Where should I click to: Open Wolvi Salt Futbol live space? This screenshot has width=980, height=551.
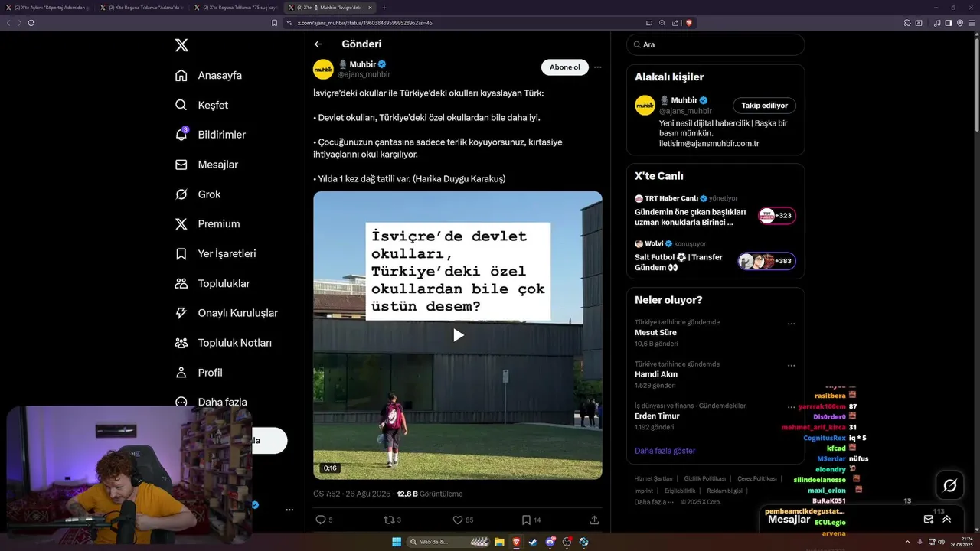point(715,256)
